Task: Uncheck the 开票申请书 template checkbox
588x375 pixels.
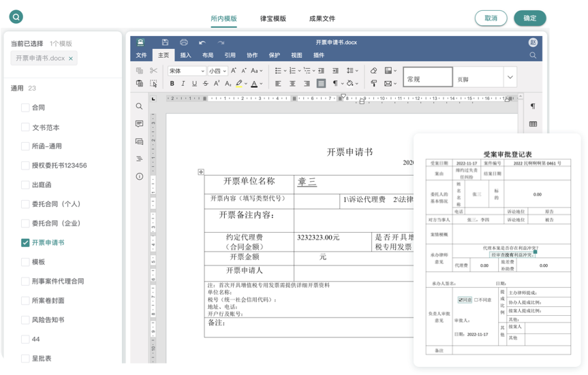Action: (25, 242)
